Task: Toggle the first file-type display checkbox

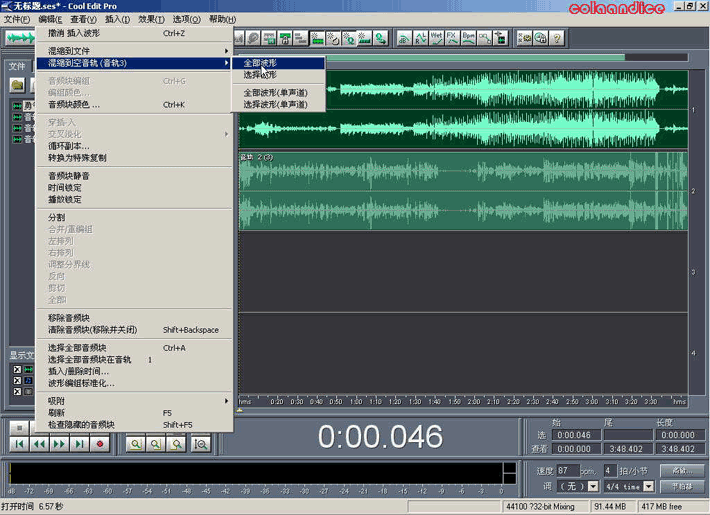Action: pos(15,368)
